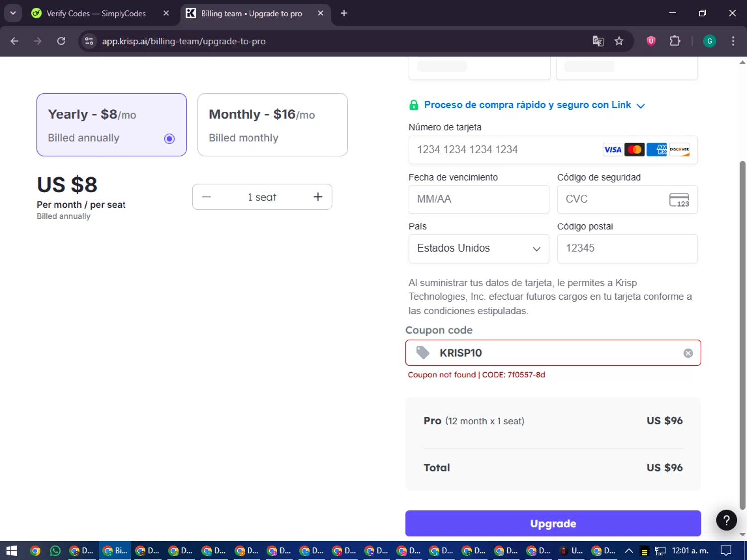
Task: Click the Mastercard logo
Action: [634, 150]
